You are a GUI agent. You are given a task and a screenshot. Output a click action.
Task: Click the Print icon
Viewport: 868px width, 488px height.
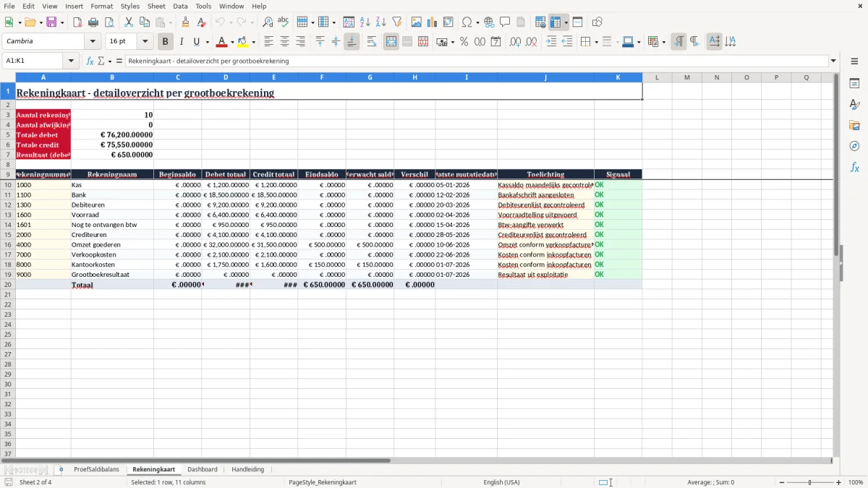93,22
